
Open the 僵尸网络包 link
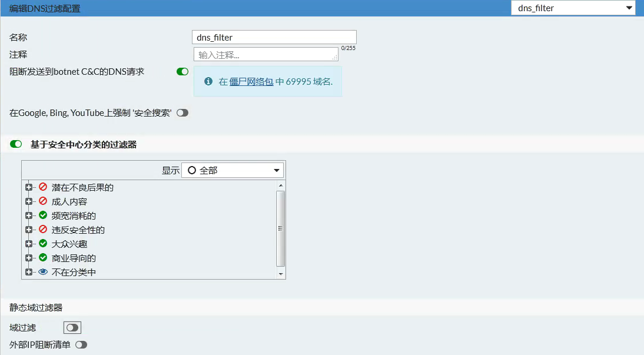click(251, 82)
